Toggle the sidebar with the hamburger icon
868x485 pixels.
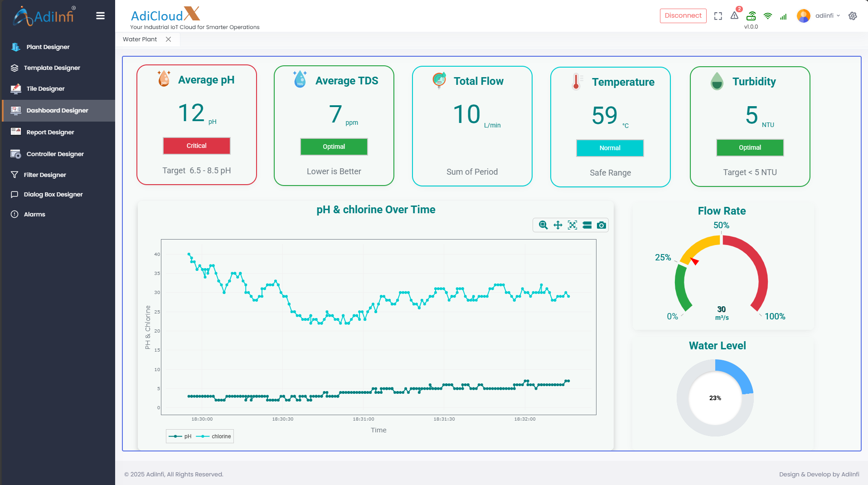[x=100, y=15]
